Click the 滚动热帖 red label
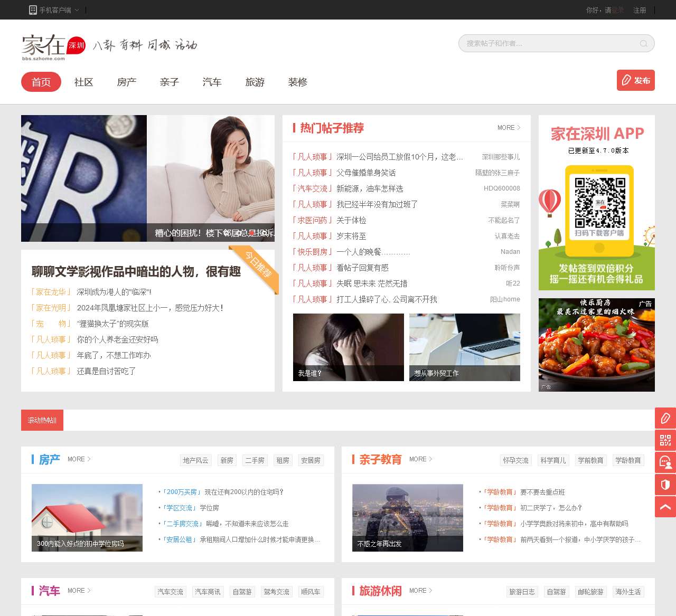This screenshot has width=676, height=616. click(42, 420)
